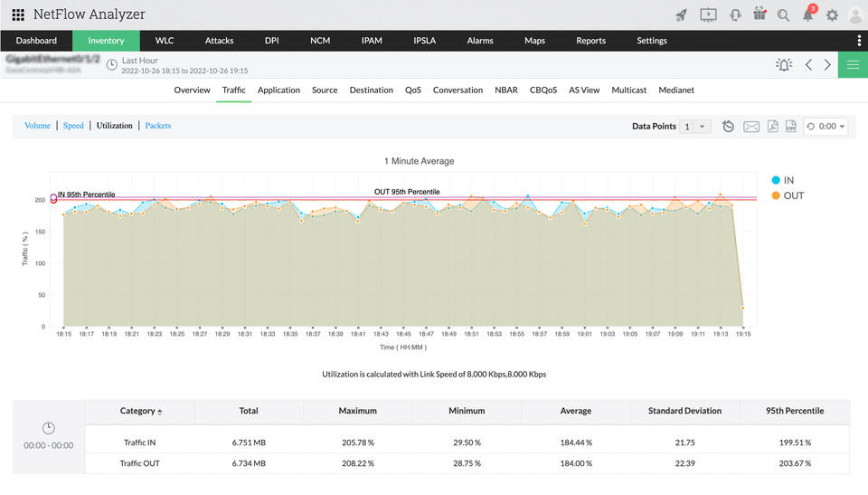Sort table by the Category column header
868x495 pixels.
click(x=140, y=411)
